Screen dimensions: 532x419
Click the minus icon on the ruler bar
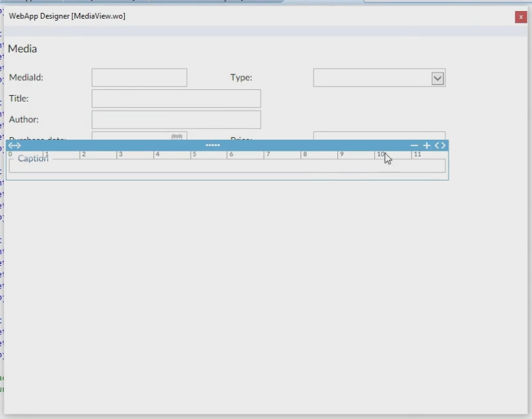pyautogui.click(x=414, y=145)
